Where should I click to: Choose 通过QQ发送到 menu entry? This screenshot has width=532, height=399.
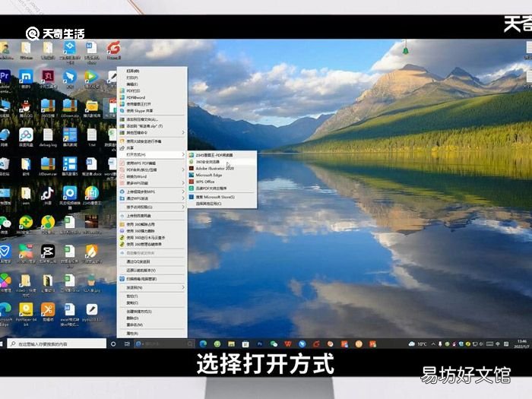pyautogui.click(x=152, y=261)
